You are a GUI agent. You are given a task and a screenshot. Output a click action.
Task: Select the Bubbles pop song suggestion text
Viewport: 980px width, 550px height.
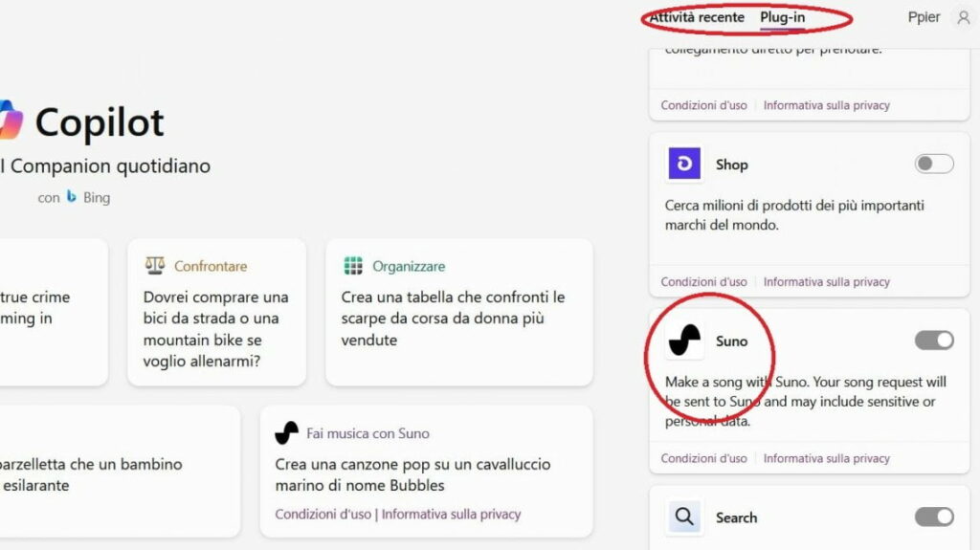(412, 474)
